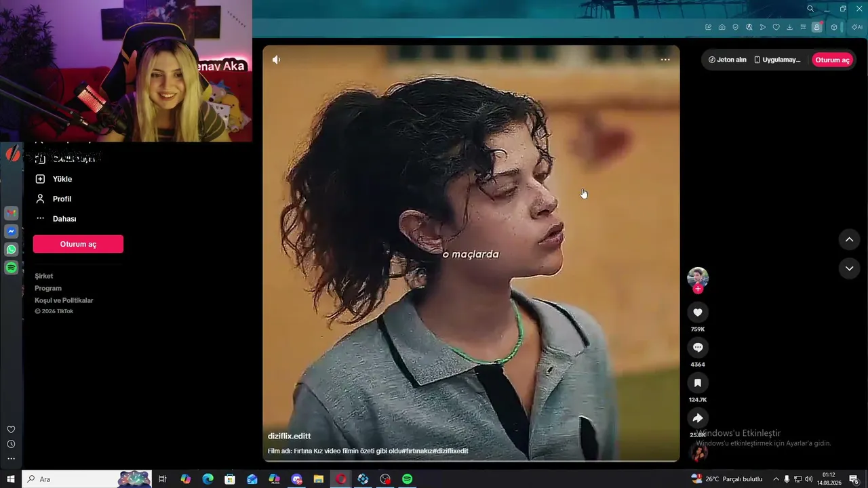The width and height of the screenshot is (868, 488).
Task: Click the Windows taskbar search box
Action: (x=87, y=479)
